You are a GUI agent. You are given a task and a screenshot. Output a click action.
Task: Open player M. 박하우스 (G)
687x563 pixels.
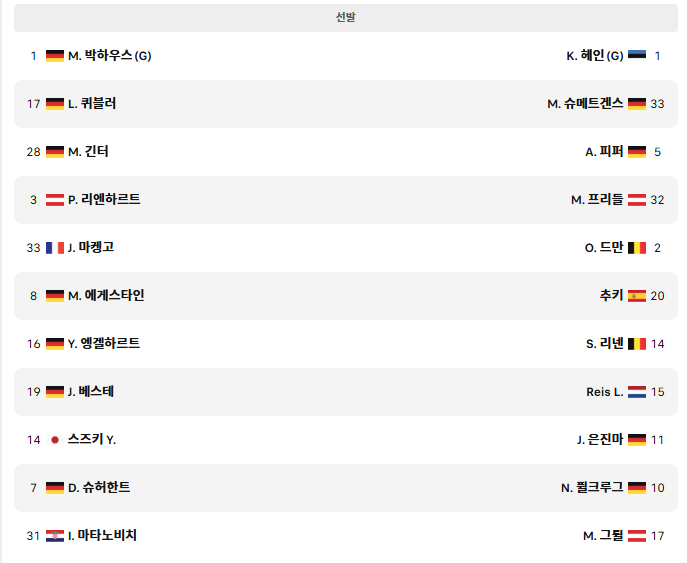[x=110, y=56]
